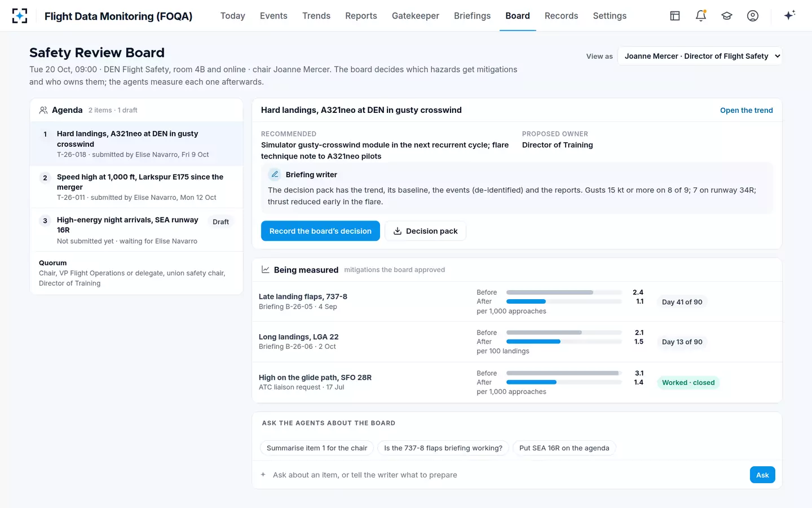Choose the 'Summarise item 1 for the chair' suggestion
Viewport: 812px width, 508px height.
point(317,448)
